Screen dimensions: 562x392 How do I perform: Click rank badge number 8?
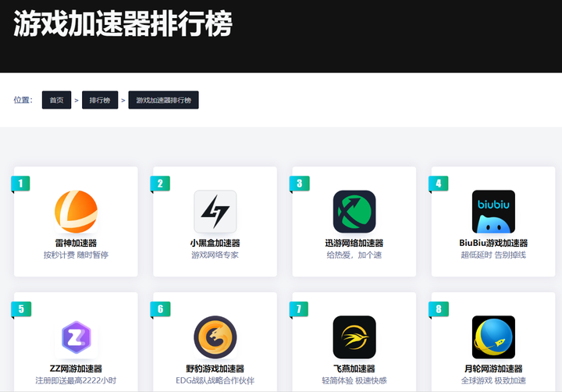(439, 309)
